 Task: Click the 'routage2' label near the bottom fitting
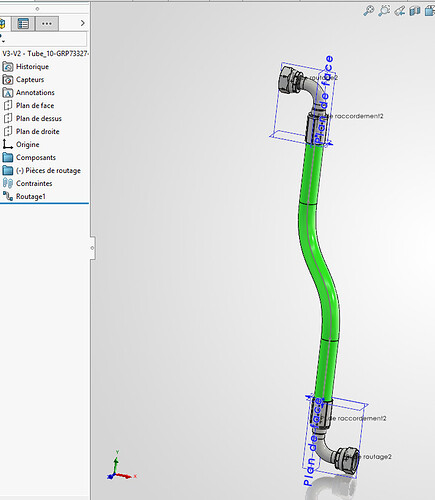coord(377,457)
